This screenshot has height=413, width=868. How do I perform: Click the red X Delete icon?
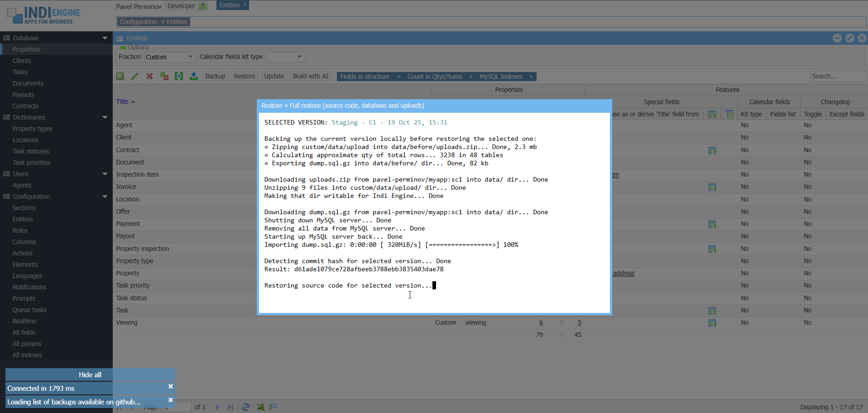[149, 76]
